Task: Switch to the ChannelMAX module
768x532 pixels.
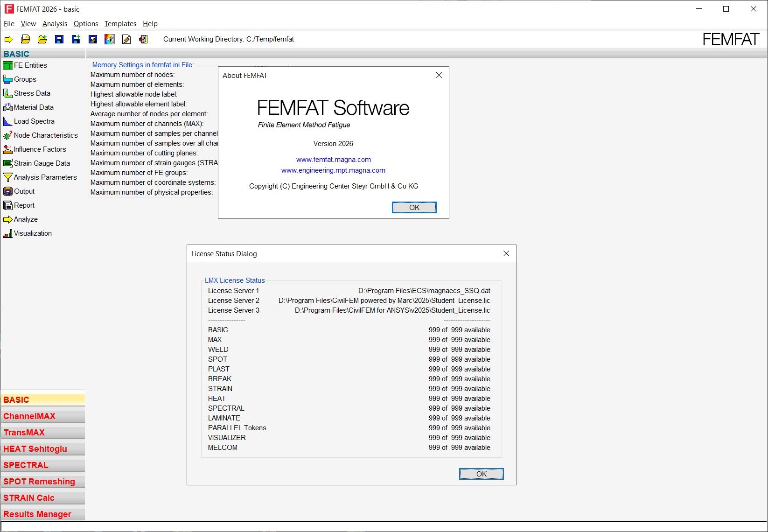Action: [43, 416]
